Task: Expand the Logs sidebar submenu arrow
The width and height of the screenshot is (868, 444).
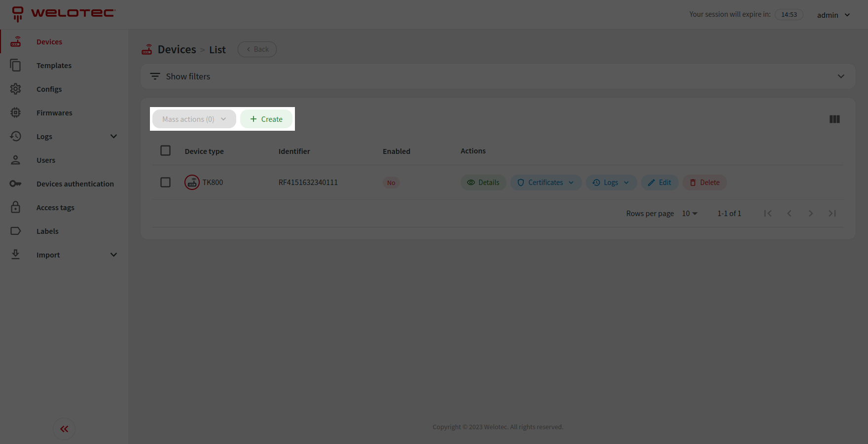Action: coord(113,136)
